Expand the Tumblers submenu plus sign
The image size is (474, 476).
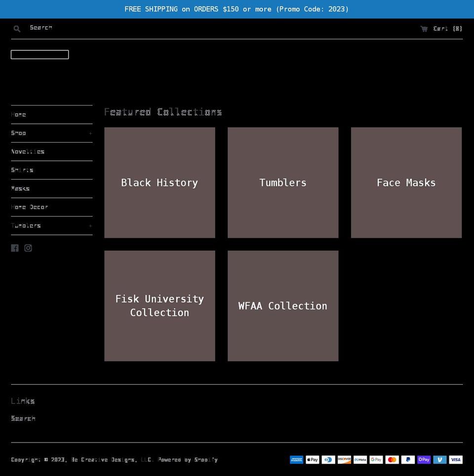90,226
